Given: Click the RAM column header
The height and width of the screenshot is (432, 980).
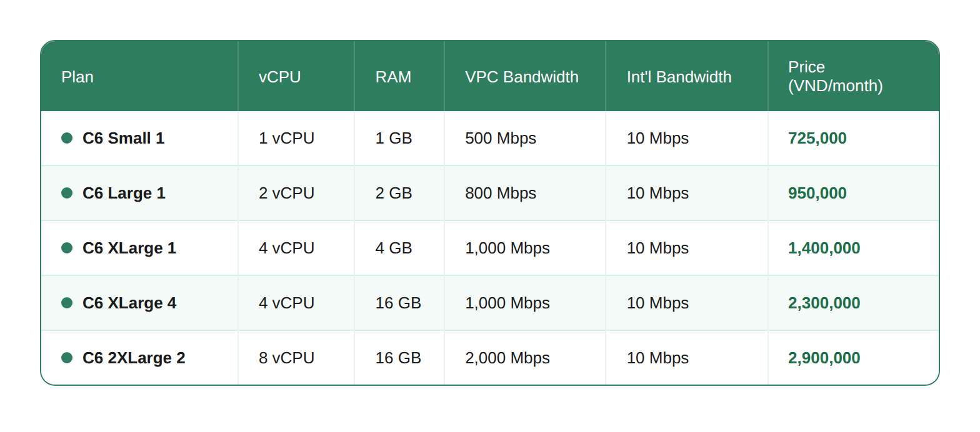Looking at the screenshot, I should pyautogui.click(x=393, y=77).
